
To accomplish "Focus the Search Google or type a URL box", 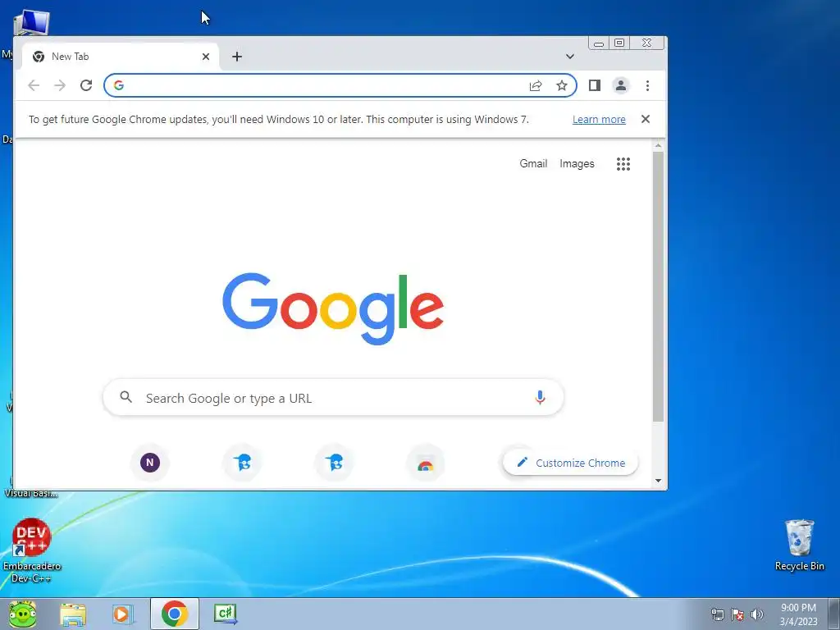I will (x=333, y=398).
